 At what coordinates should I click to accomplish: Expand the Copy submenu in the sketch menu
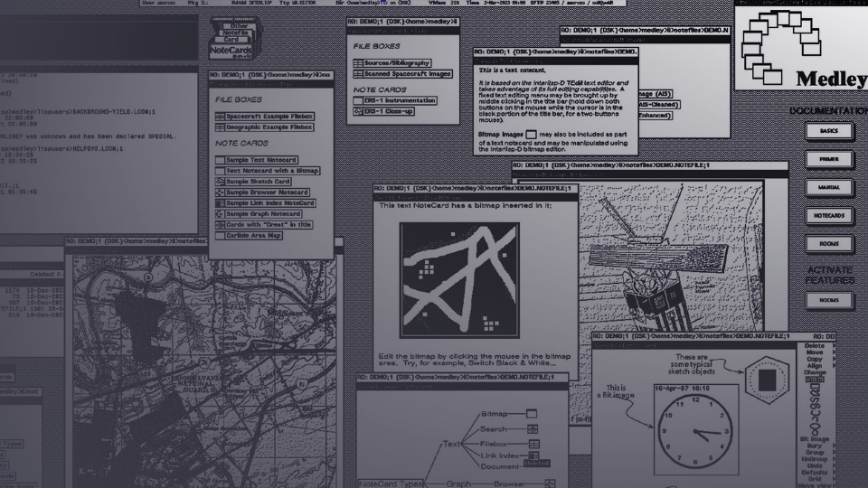(814, 360)
